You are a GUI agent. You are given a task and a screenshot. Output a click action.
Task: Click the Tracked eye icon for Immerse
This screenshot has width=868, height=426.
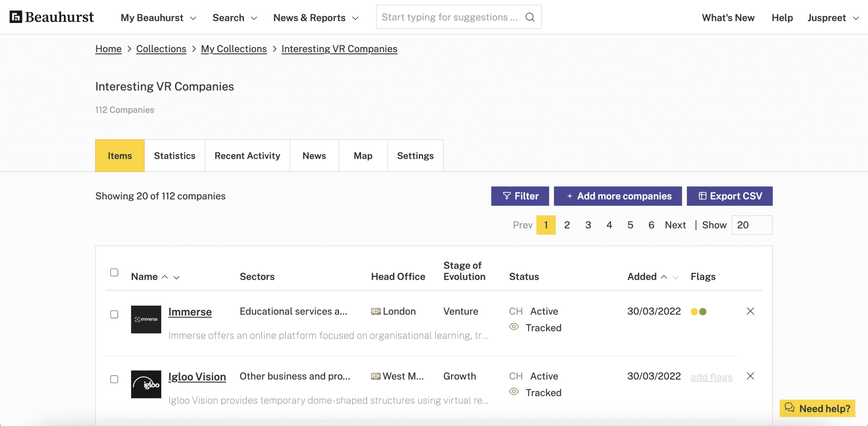tap(514, 327)
